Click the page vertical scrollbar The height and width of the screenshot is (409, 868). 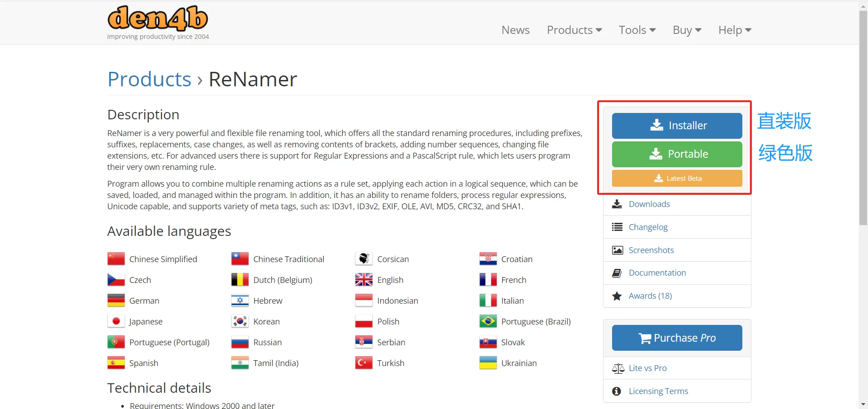point(863,118)
